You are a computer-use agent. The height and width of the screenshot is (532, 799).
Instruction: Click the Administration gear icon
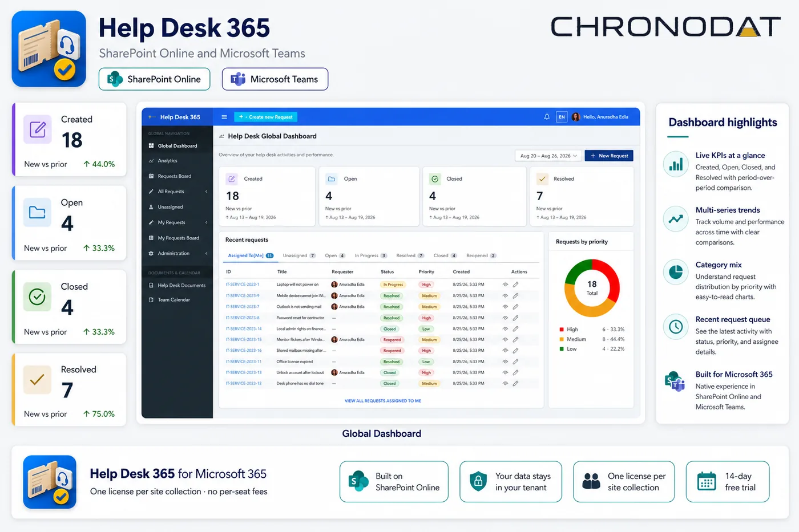pos(151,253)
